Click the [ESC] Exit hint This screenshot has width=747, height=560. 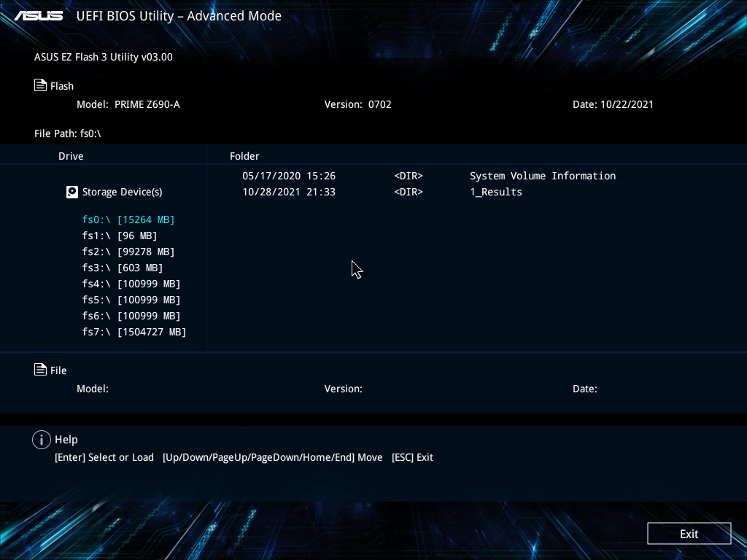(412, 457)
